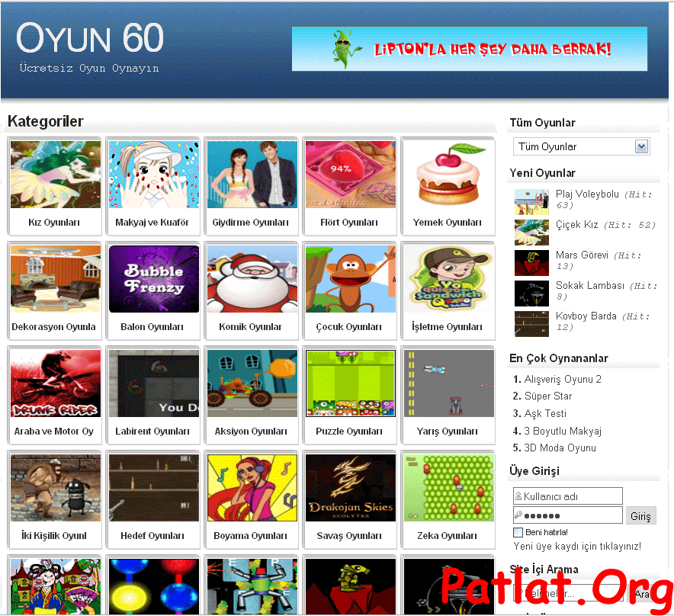
Task: Click the Çocuk Oyunları label
Action: (x=349, y=327)
